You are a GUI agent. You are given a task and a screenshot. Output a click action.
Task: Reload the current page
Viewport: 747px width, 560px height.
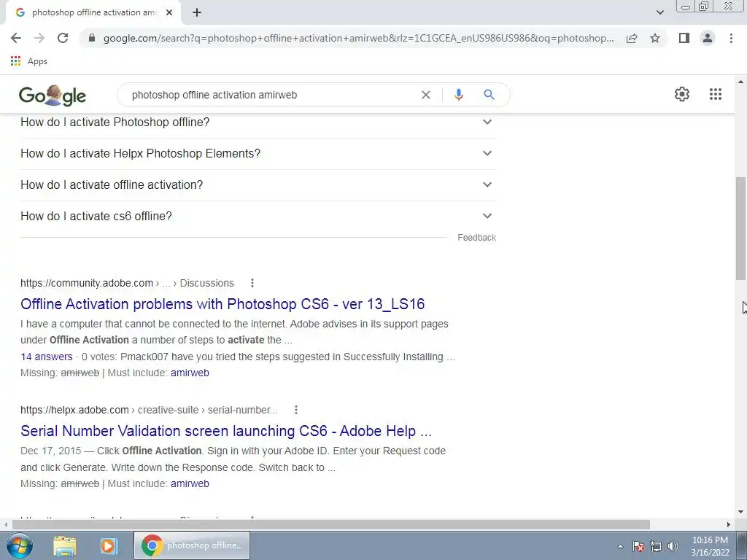(x=63, y=38)
